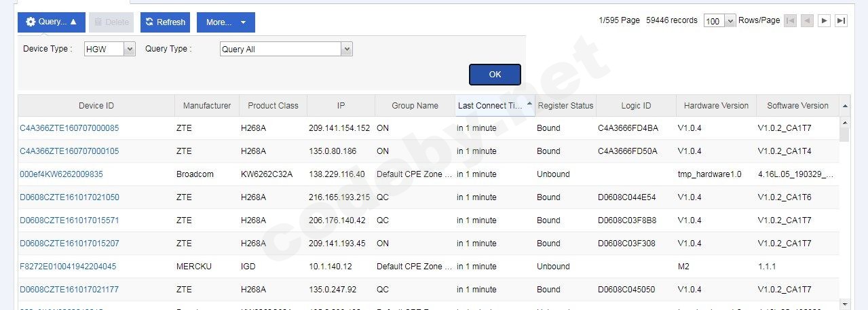This screenshot has width=868, height=310.
Task: Select software version V1.0.2_CA1T4 cell
Action: pos(785,151)
